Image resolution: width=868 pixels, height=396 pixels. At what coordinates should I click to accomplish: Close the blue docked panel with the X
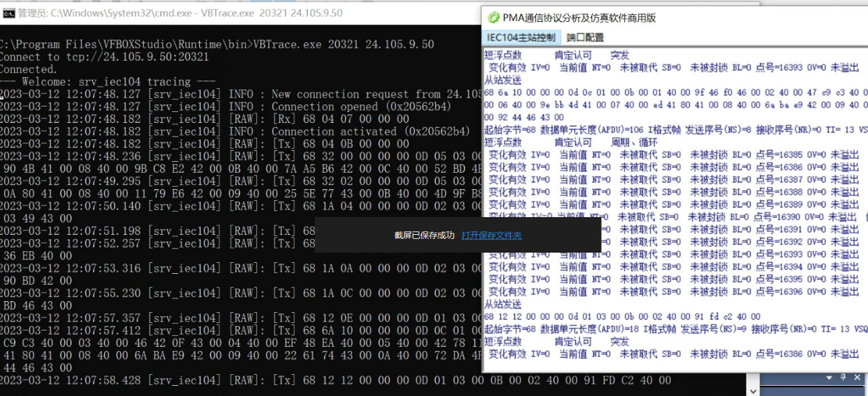click(856, 378)
